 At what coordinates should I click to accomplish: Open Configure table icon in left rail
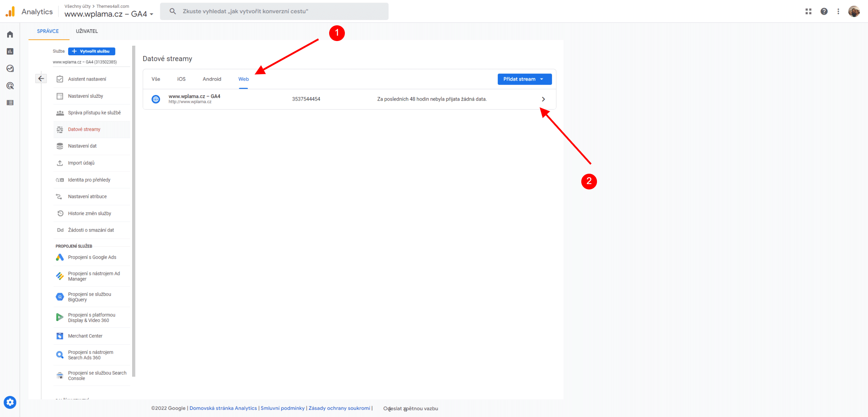pyautogui.click(x=10, y=103)
